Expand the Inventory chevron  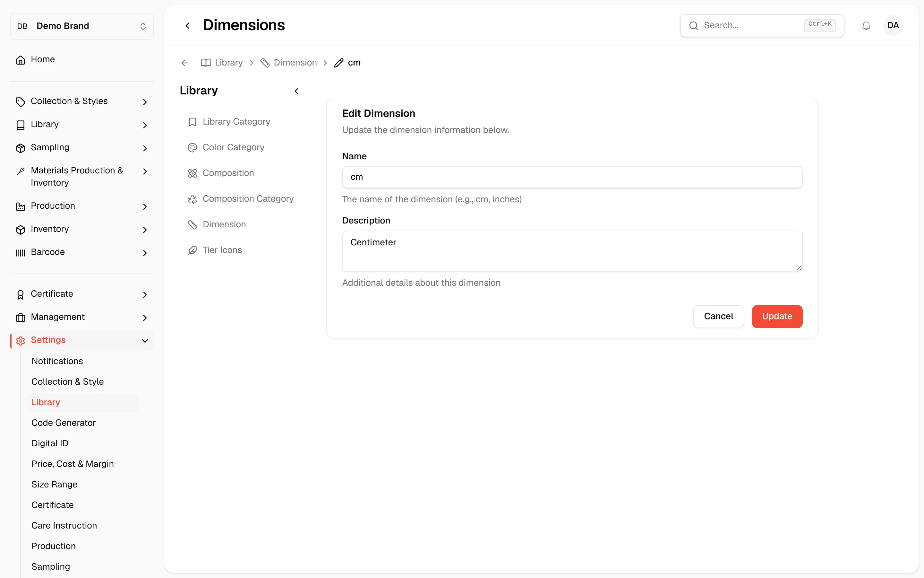(x=145, y=229)
